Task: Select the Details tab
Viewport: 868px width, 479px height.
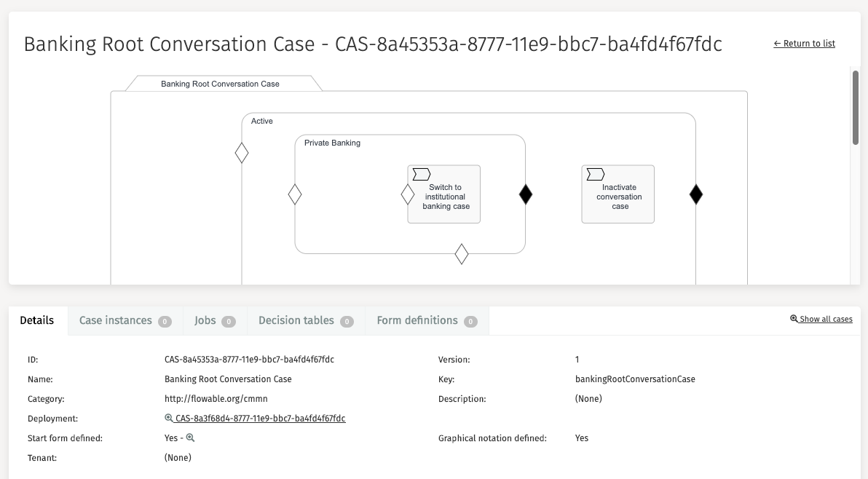Action: tap(37, 321)
